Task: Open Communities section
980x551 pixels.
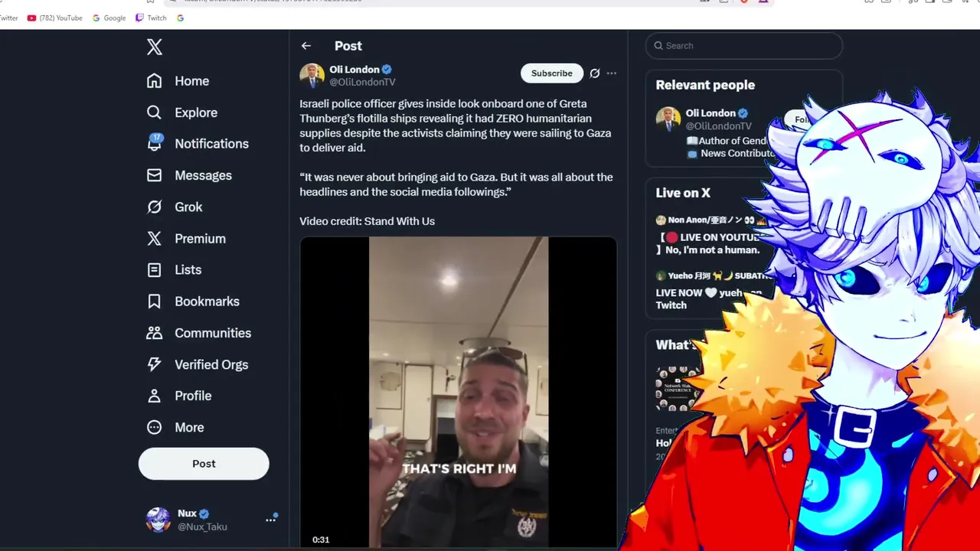Action: 199,333
